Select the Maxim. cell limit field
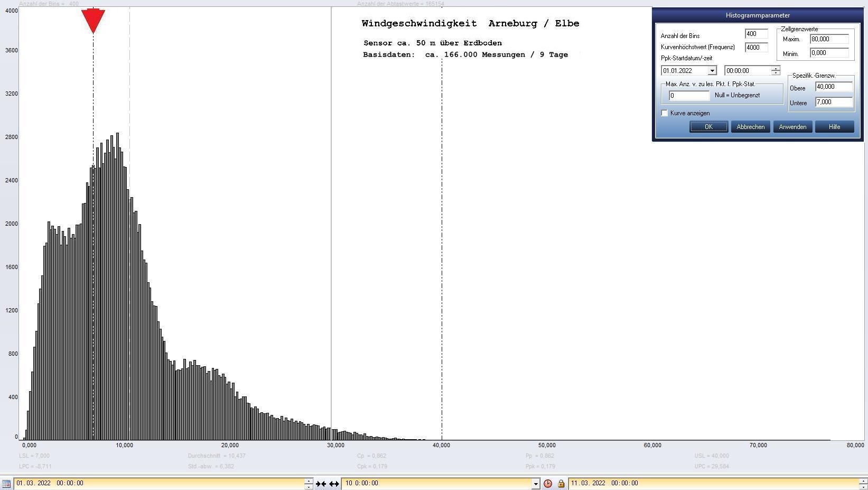The width and height of the screenshot is (868, 490). (829, 39)
